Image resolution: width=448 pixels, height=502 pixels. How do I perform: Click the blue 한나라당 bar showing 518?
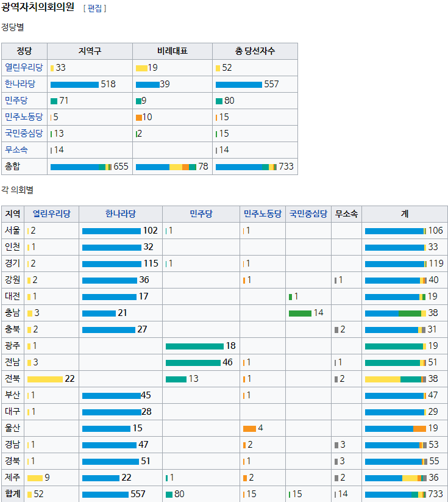pos(74,84)
